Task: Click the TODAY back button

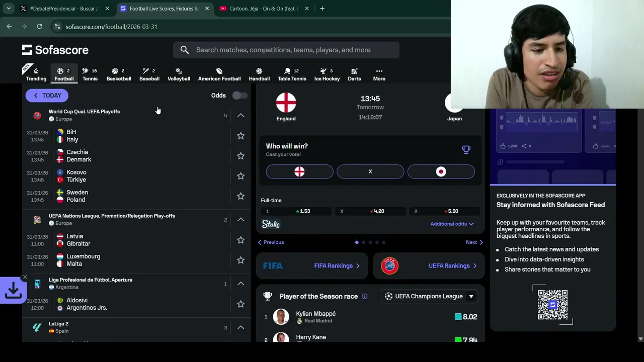Action: [x=47, y=96]
